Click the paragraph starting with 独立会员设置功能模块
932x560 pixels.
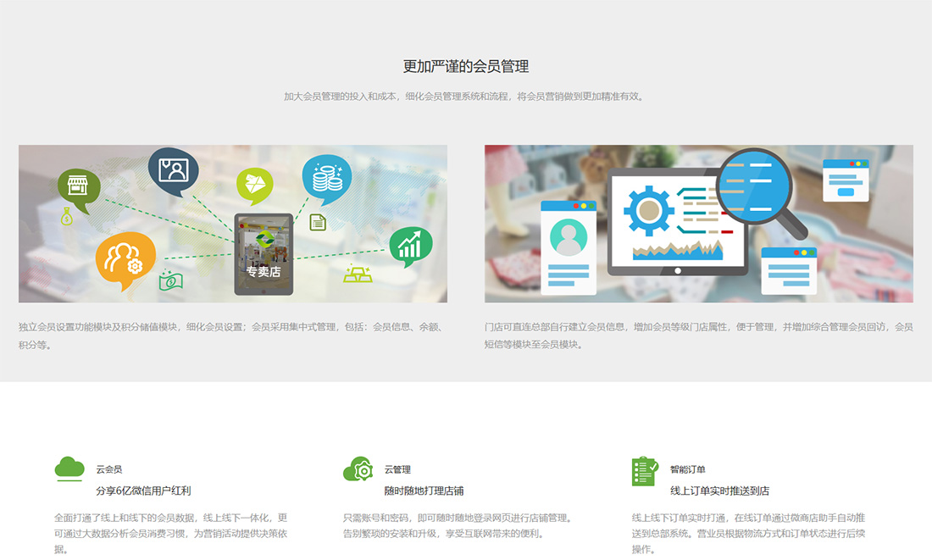(x=232, y=335)
